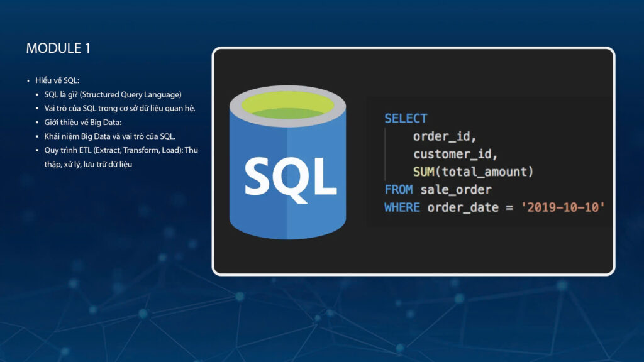Click 'SQL là gì? (Structured Query Language)' line
Image resolution: width=644 pixels, height=362 pixels.
click(x=113, y=94)
